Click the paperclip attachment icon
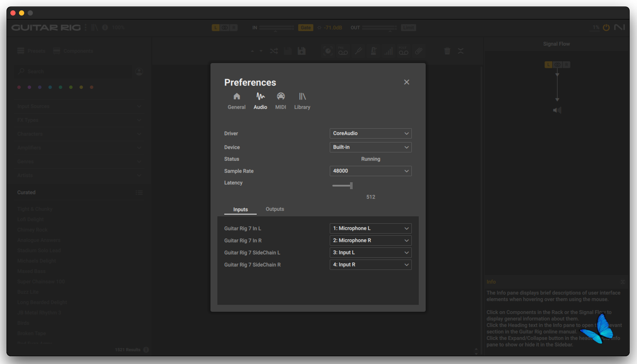 [x=419, y=51]
